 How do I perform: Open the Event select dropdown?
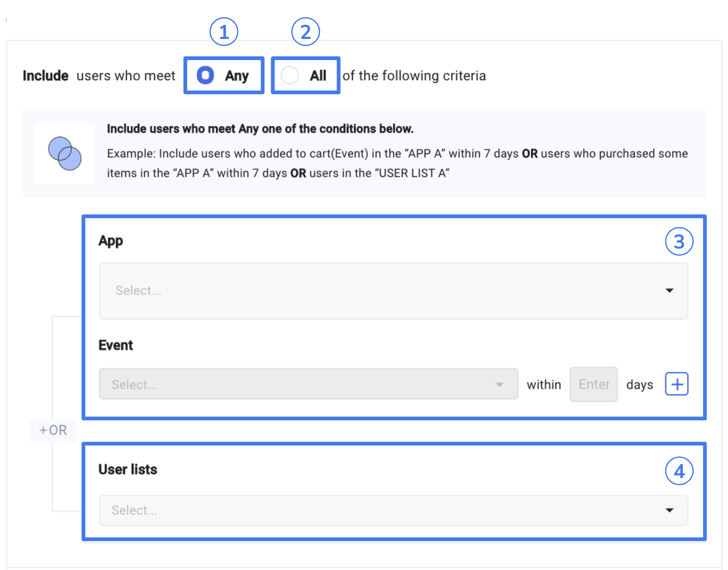(308, 384)
